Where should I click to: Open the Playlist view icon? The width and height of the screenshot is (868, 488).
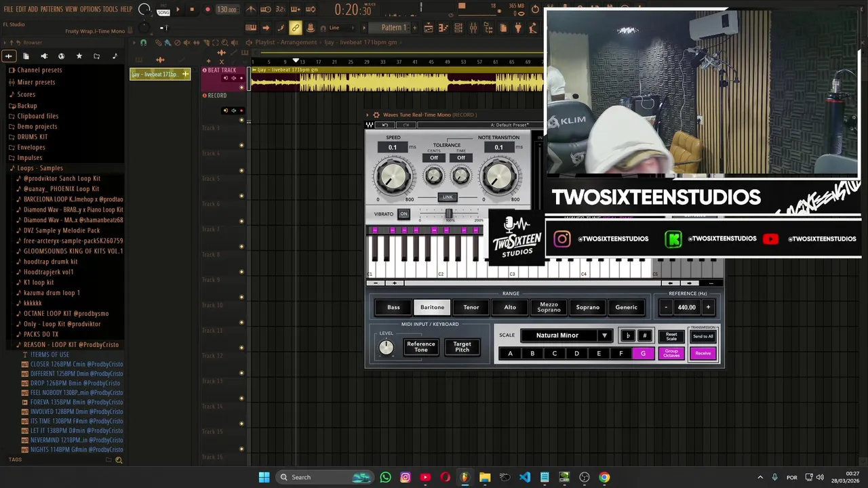[x=429, y=28]
